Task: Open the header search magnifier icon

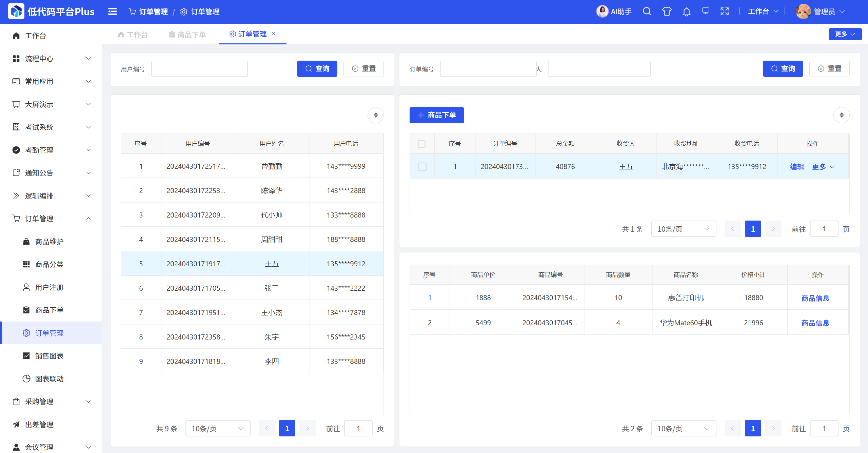Action: coord(647,12)
